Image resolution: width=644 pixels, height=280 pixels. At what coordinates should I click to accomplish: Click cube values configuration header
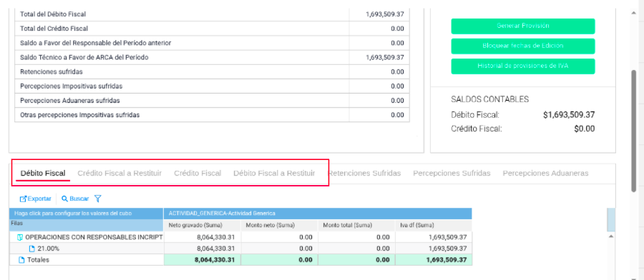coord(87,213)
